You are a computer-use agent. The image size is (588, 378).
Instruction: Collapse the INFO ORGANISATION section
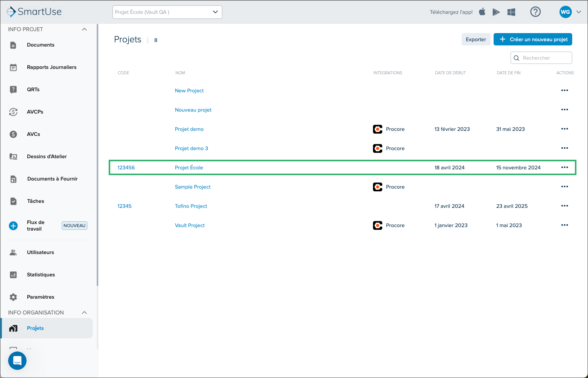tap(84, 313)
